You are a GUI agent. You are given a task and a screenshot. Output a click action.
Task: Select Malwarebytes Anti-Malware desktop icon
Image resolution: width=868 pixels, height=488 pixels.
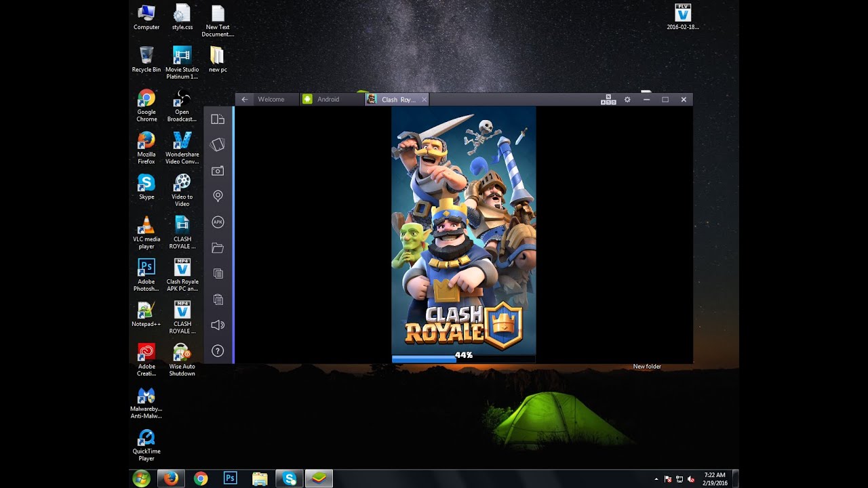tap(146, 403)
